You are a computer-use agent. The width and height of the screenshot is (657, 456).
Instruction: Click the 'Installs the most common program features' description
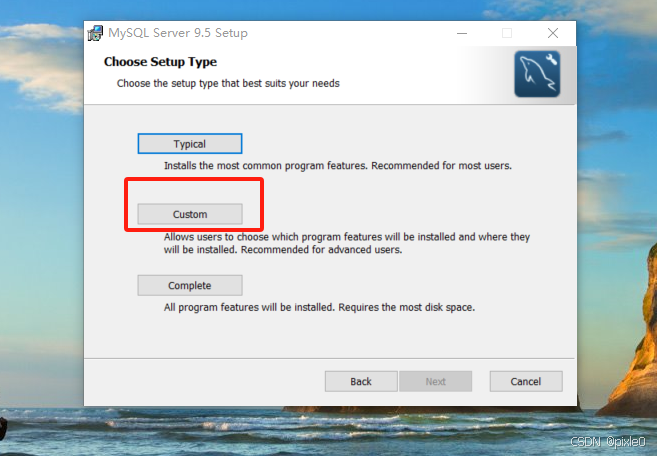coord(338,166)
